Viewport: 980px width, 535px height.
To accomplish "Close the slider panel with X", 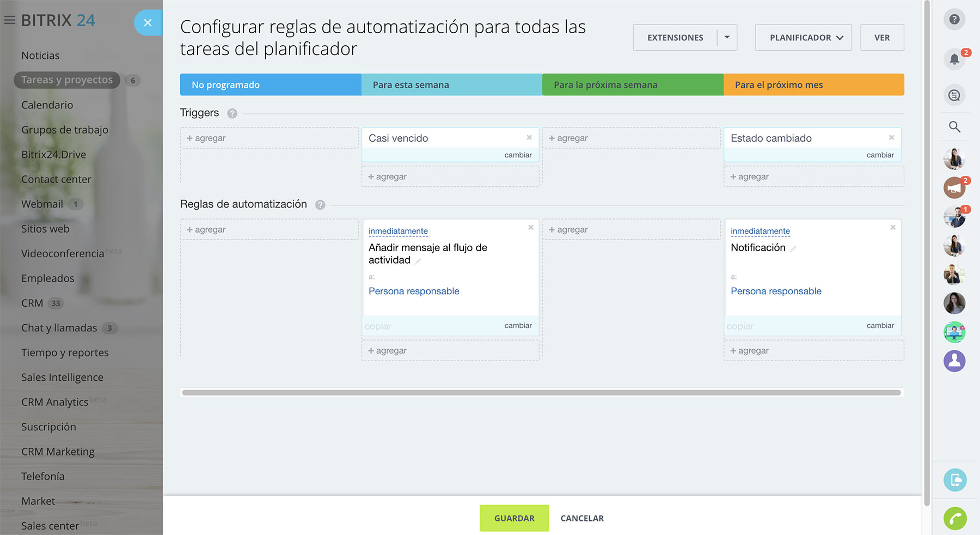I will (x=148, y=23).
